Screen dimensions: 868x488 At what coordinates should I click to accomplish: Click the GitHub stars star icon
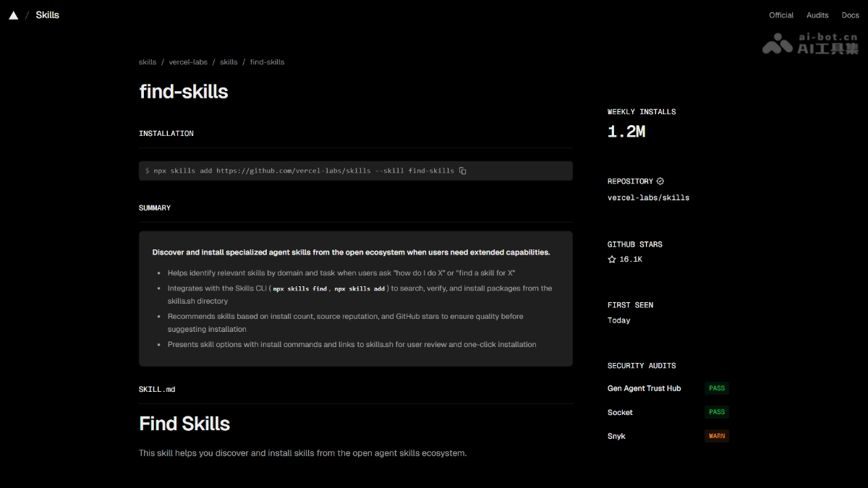pyautogui.click(x=612, y=260)
